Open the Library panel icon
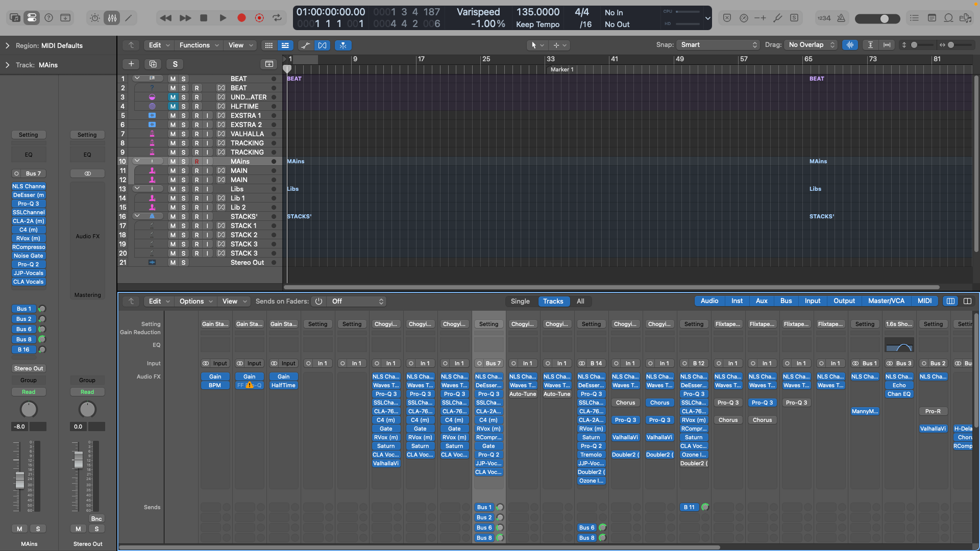The width and height of the screenshot is (980, 551). coord(15,18)
